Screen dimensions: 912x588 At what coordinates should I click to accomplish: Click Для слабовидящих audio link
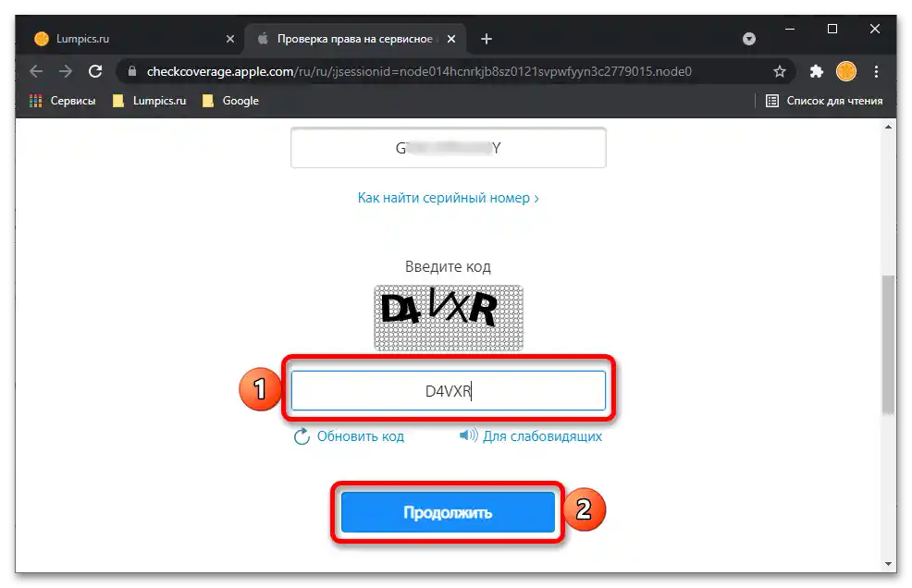coord(530,436)
